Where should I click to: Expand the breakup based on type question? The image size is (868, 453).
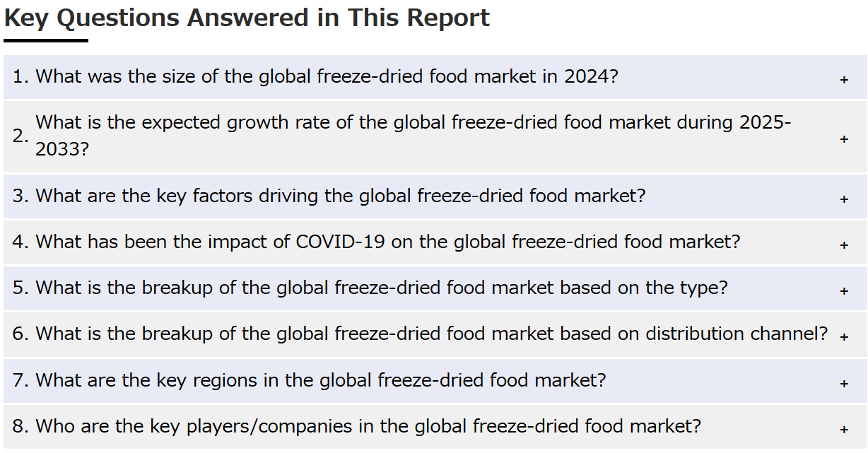435,288
